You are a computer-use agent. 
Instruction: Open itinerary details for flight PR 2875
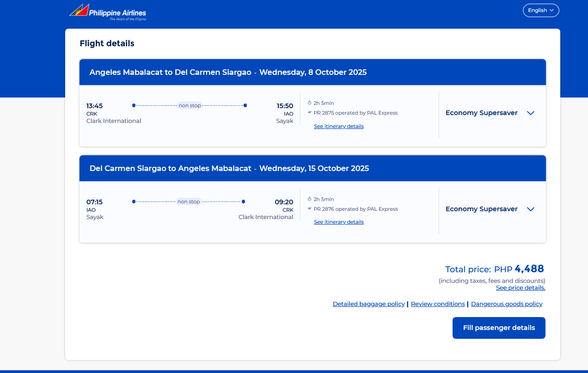(x=339, y=126)
